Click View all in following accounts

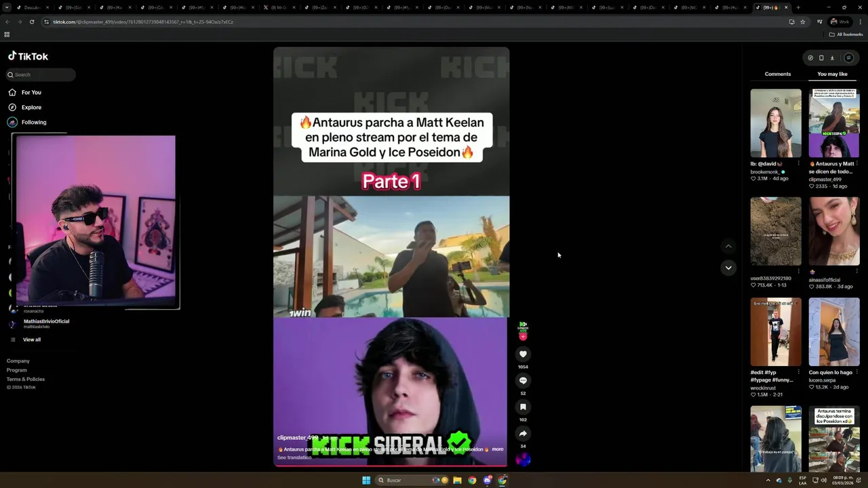tap(32, 340)
